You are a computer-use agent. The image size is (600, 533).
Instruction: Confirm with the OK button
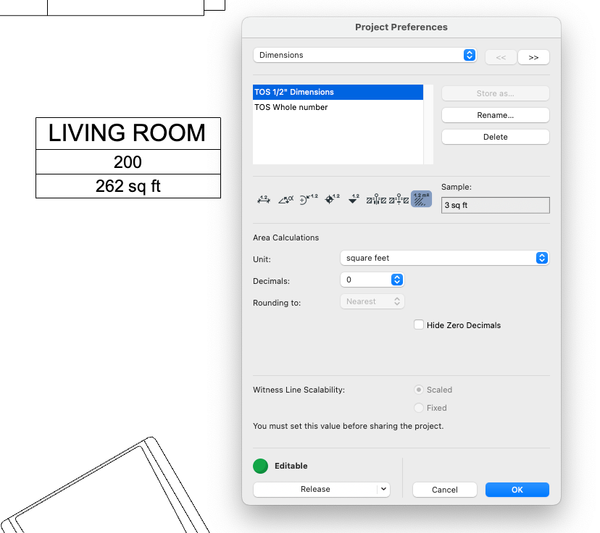517,490
